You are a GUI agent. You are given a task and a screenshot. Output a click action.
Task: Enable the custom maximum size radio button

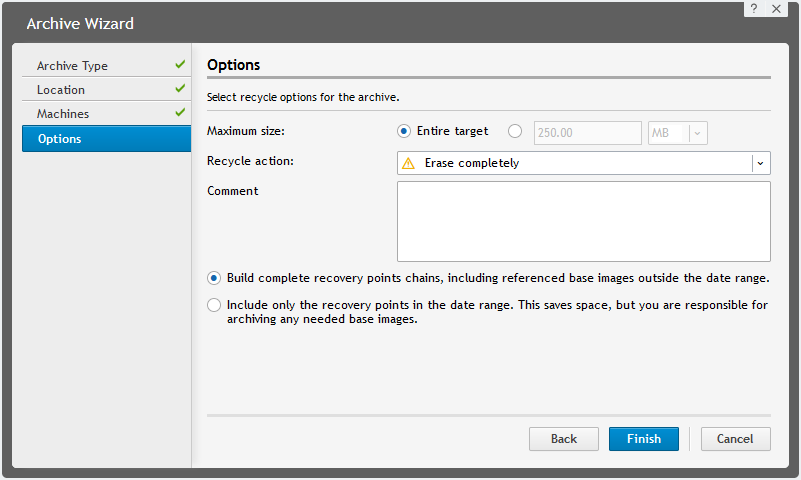tap(515, 131)
